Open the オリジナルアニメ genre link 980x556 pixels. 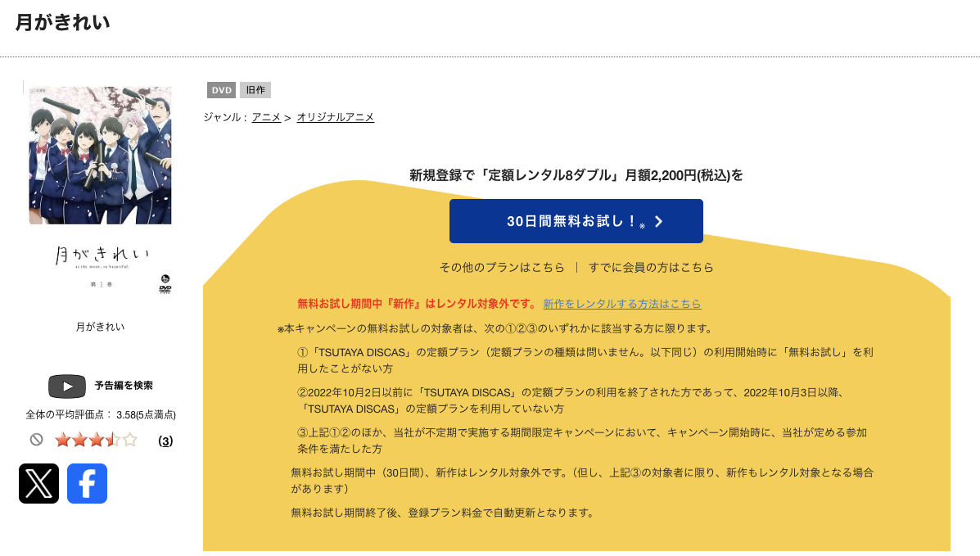point(335,117)
